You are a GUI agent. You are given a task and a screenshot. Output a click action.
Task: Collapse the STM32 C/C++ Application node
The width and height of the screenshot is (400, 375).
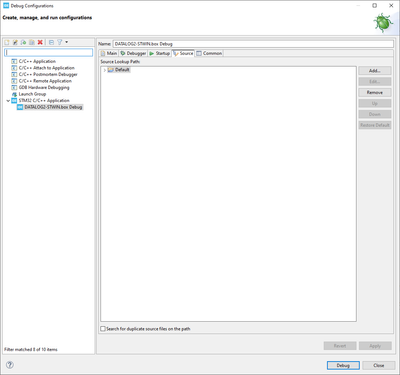click(8, 101)
